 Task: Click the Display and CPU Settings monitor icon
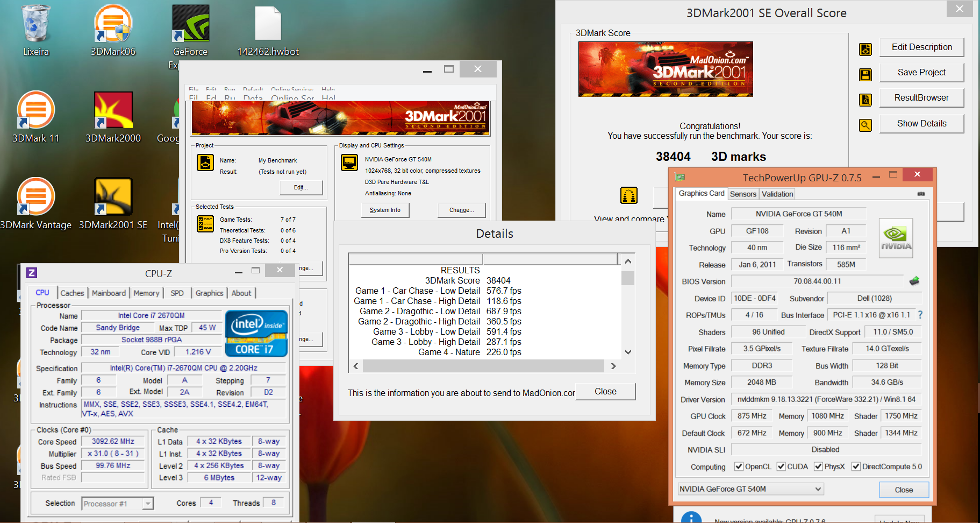(x=349, y=162)
